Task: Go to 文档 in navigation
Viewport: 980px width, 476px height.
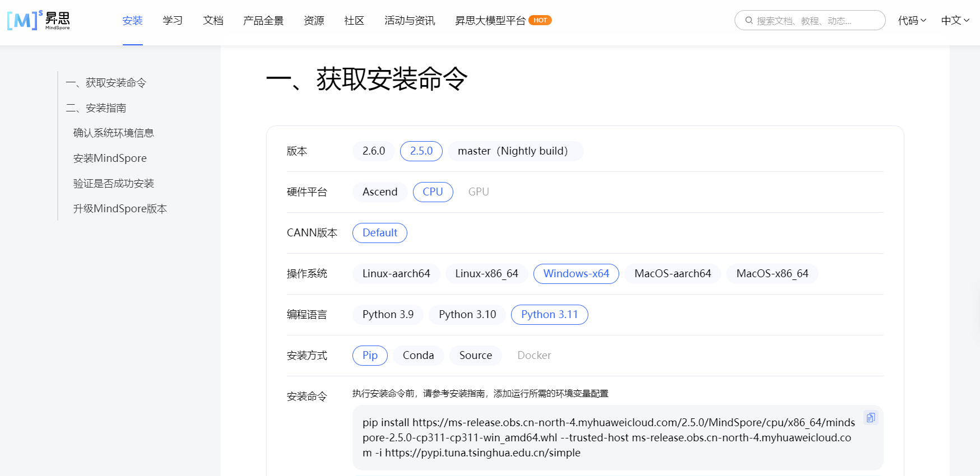Action: 213,21
